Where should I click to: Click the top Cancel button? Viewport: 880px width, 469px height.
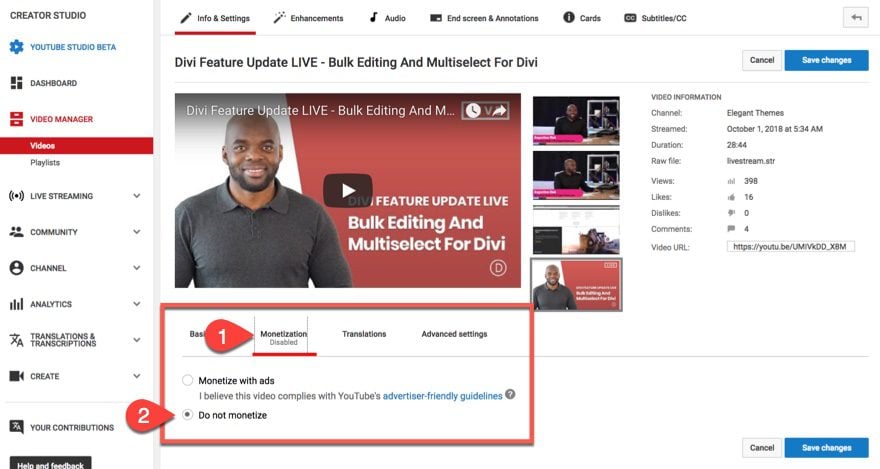coord(762,60)
